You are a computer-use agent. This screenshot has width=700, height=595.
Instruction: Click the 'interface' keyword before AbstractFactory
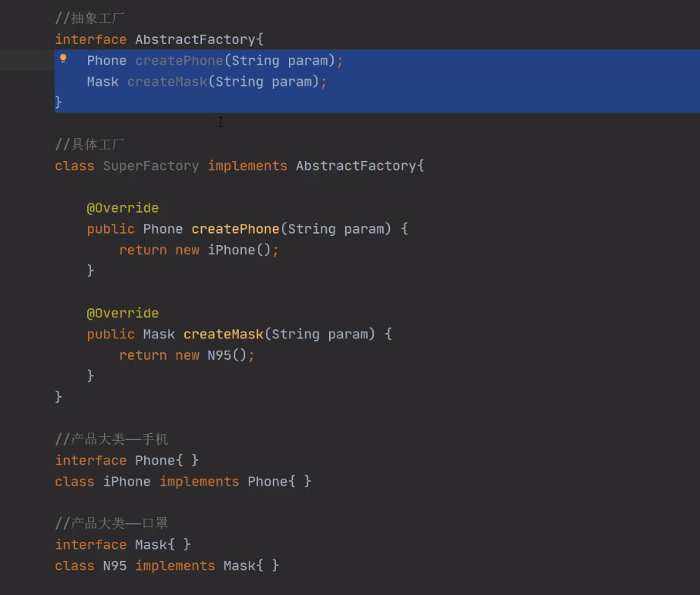click(x=90, y=39)
